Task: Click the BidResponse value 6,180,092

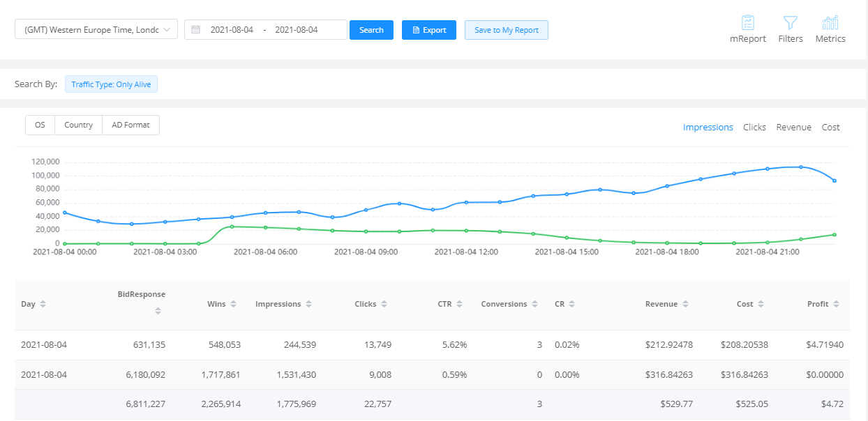Action: [145, 374]
